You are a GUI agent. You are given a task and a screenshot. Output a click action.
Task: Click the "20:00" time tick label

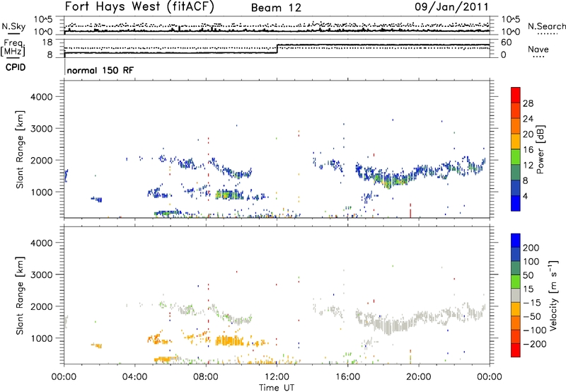419,377
